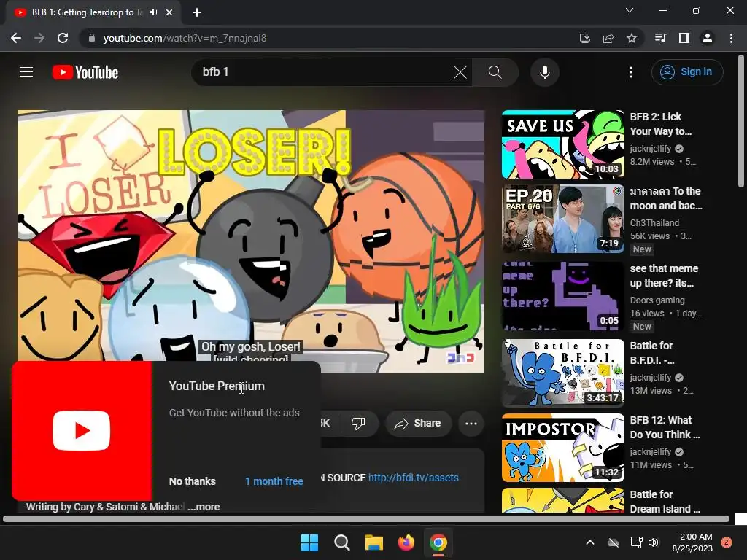Image resolution: width=747 pixels, height=560 pixels.
Task: Open File Explorer from the taskbar
Action: (x=374, y=542)
